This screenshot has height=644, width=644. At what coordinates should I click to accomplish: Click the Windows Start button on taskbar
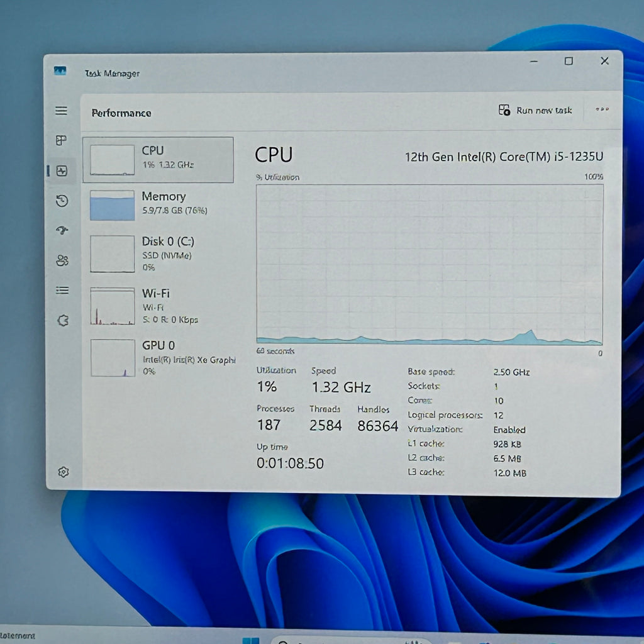[251, 641]
